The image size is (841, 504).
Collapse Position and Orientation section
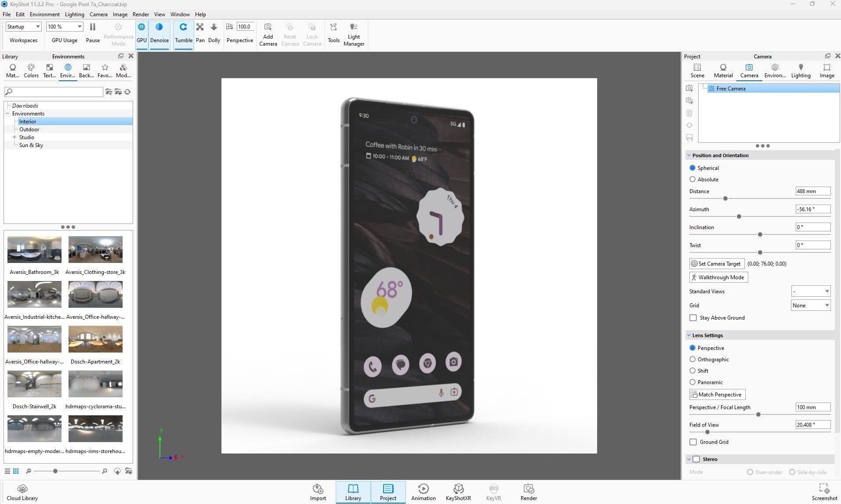click(x=689, y=155)
